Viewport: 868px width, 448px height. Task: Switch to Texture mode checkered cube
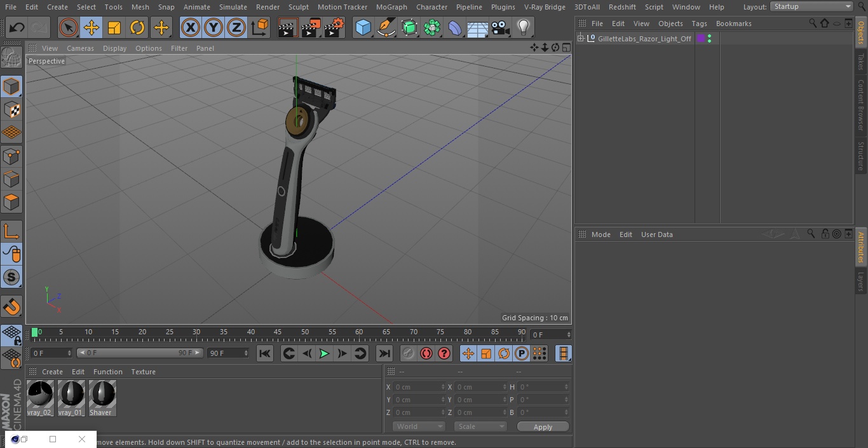coord(11,109)
